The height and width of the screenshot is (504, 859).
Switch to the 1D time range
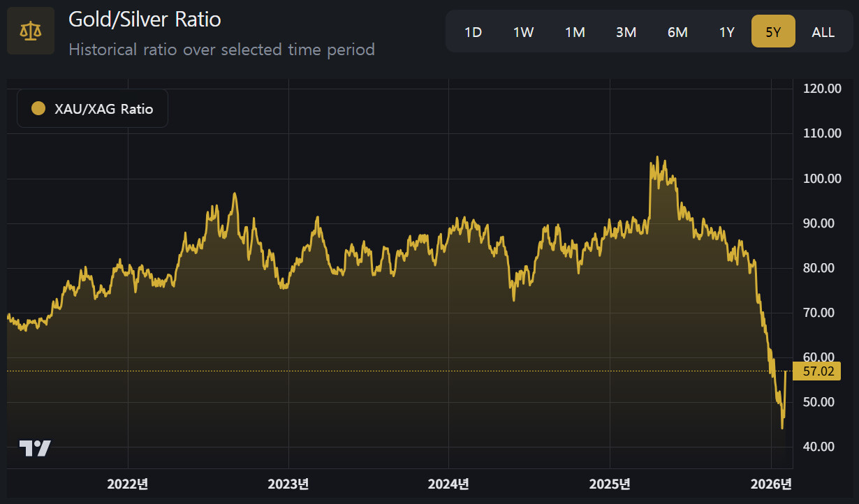point(473,32)
